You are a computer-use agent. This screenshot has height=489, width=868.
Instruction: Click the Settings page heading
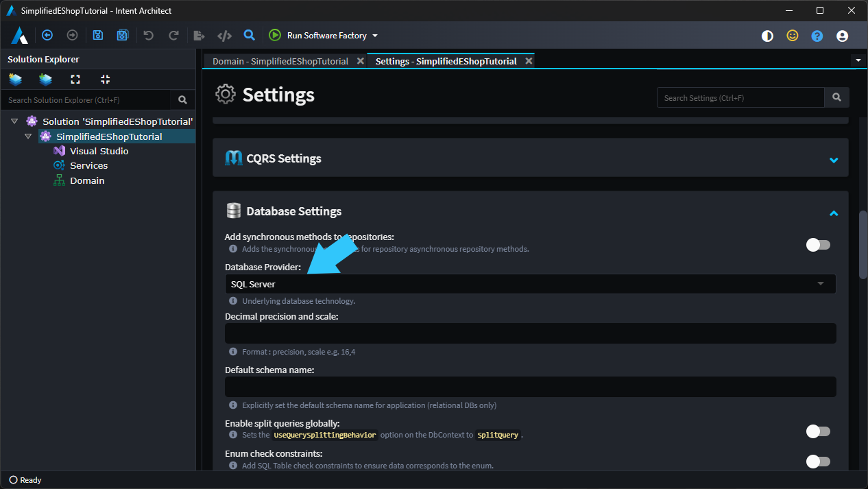278,94
